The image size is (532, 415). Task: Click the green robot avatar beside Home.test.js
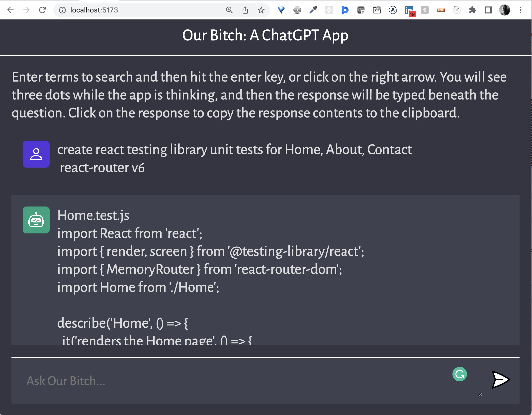[36, 219]
